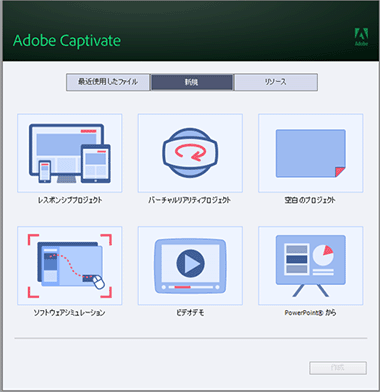Select the Software Simulation (ソフトウェアシミュレーション) icon
This screenshot has height=392, width=380.
click(x=70, y=266)
